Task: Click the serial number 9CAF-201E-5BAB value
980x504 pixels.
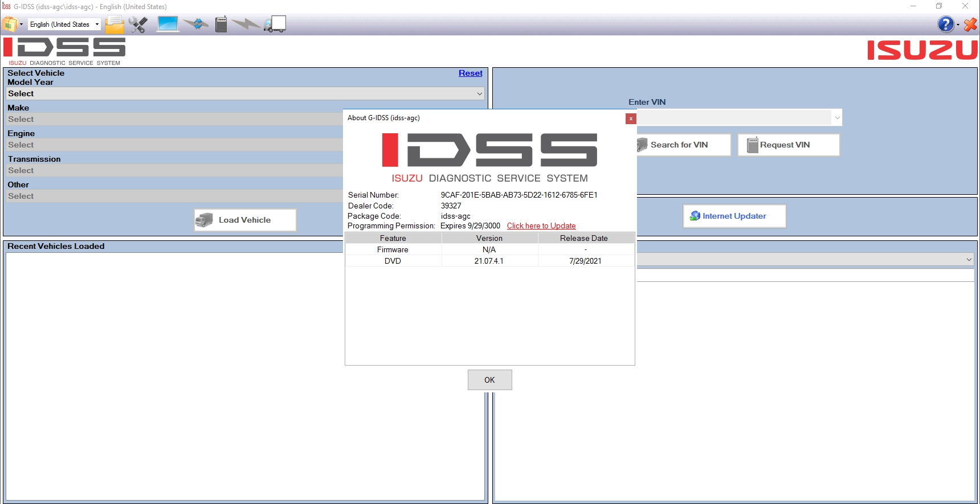Action: 519,195
